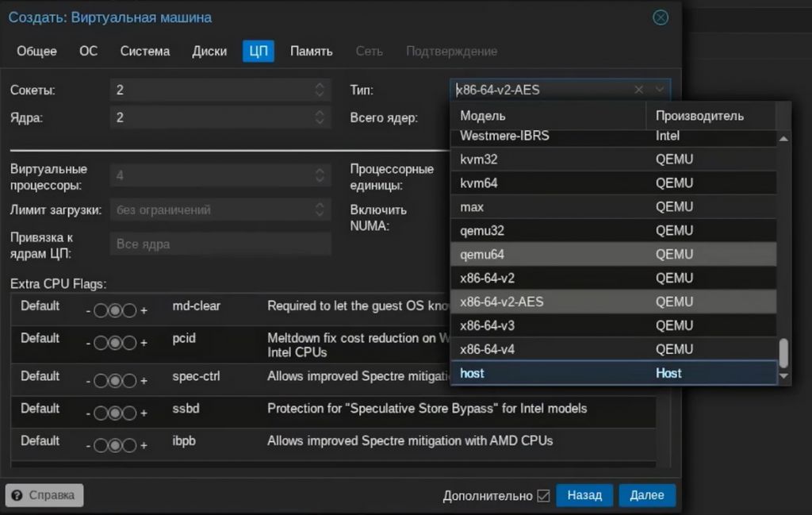This screenshot has width=812, height=515.
Task: Decrease the Ядра spinner value
Action: pos(320,122)
